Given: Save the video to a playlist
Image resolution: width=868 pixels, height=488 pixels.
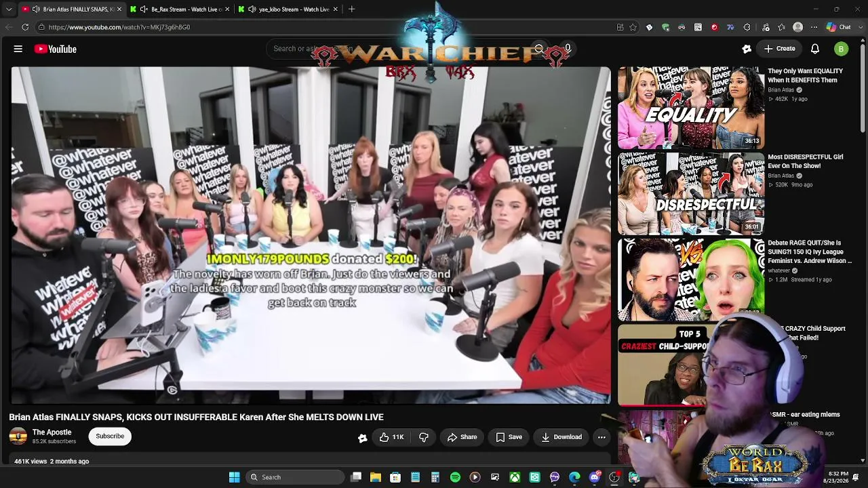Looking at the screenshot, I should [509, 437].
